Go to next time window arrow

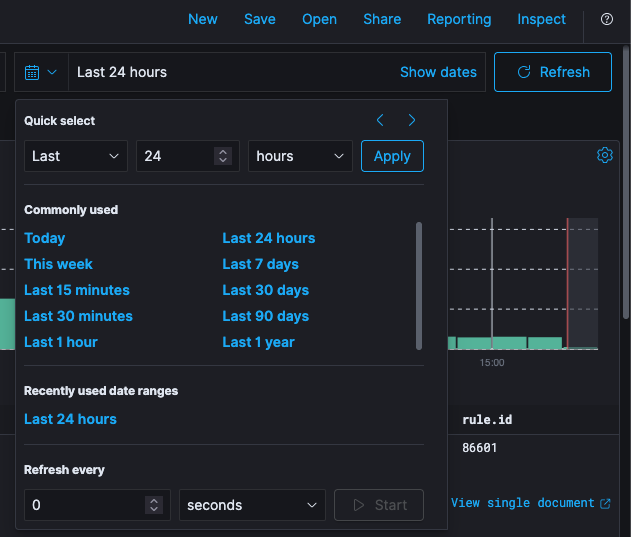[412, 120]
